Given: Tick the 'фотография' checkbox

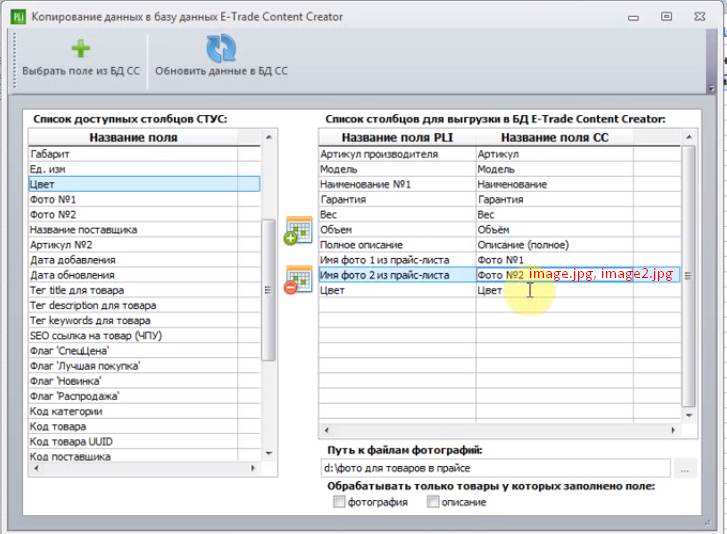Looking at the screenshot, I should (339, 502).
